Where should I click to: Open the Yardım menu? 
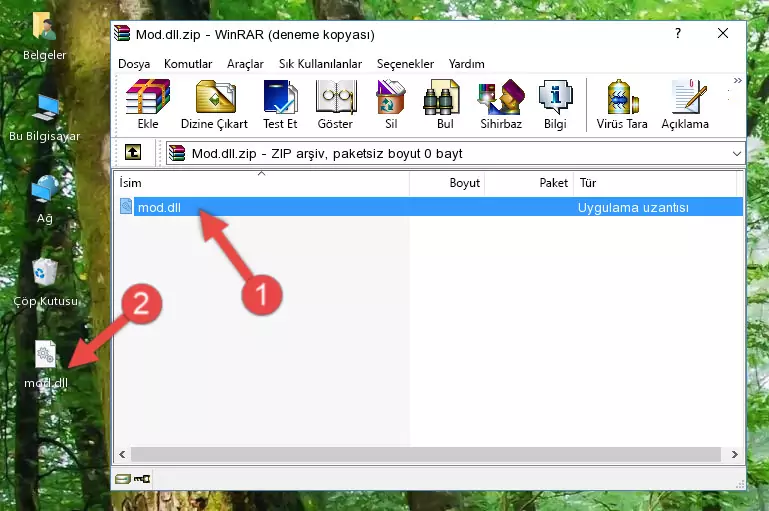[x=466, y=64]
